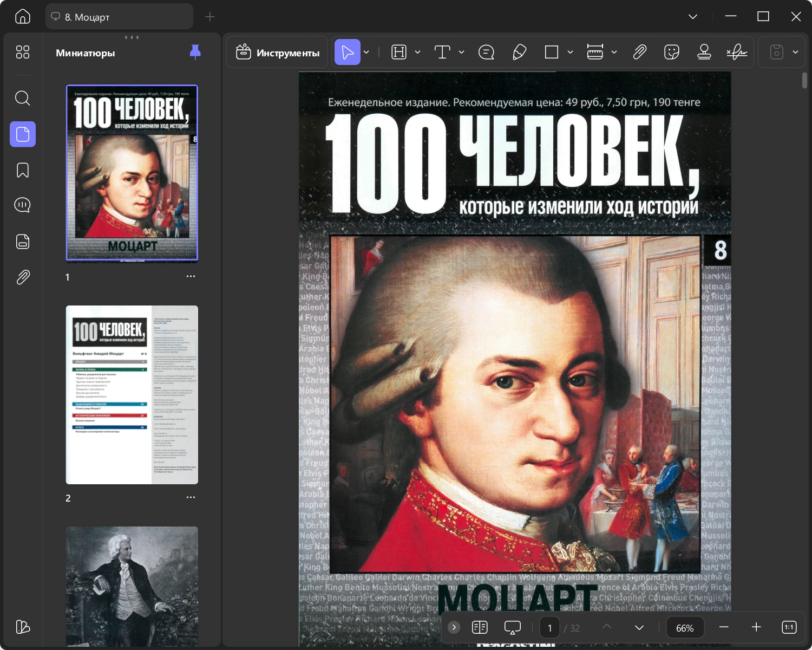Expand the shape tool dropdown arrow

570,52
